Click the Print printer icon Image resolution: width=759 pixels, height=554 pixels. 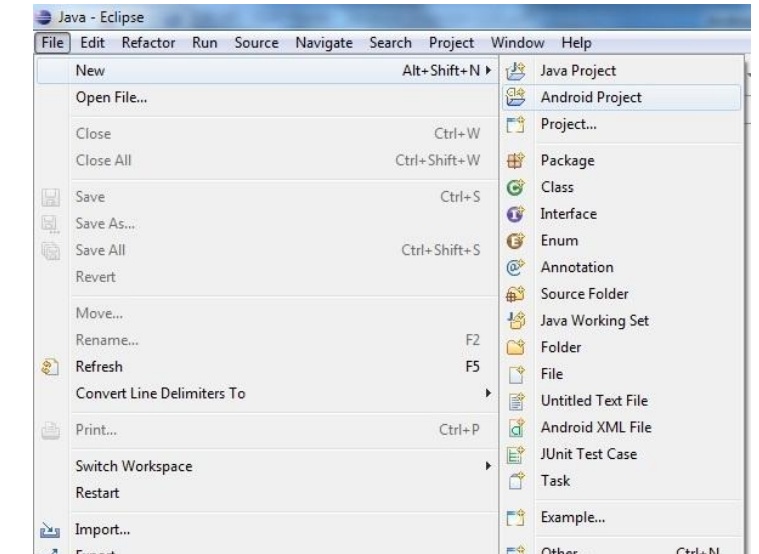(x=50, y=430)
